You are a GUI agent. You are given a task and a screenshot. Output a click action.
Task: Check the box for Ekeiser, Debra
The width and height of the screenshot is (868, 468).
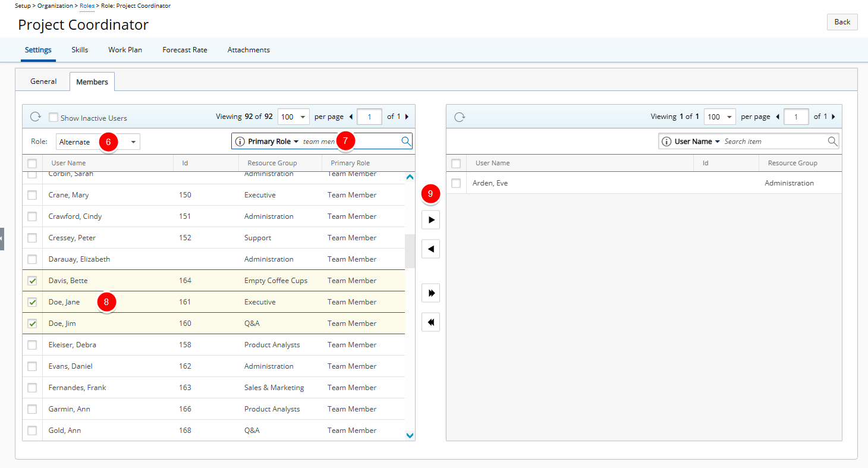pos(32,345)
